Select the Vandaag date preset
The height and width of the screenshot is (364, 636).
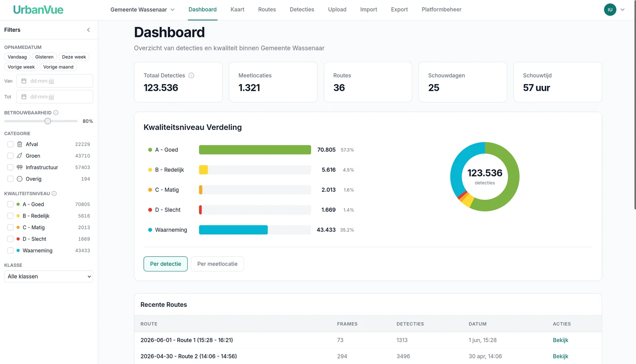17,57
